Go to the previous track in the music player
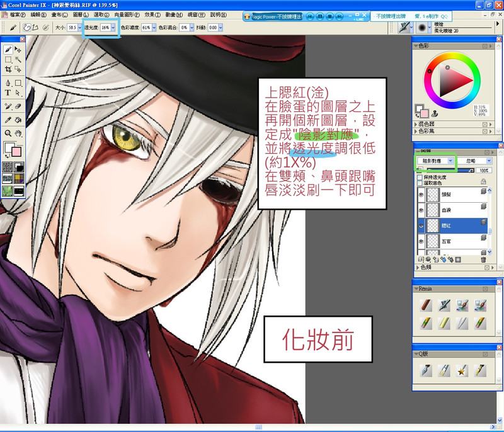 (310, 16)
